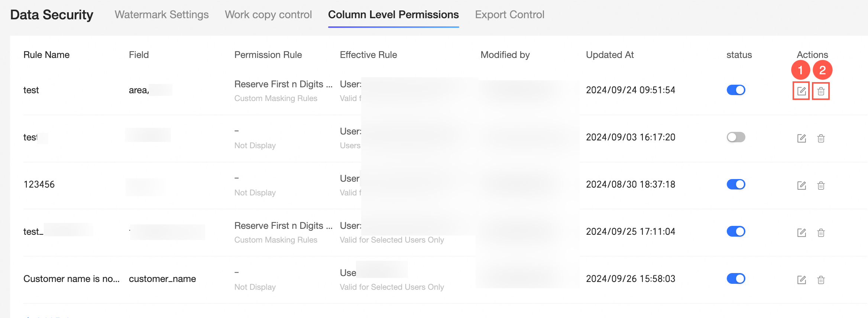Delete the 123456 rule
The image size is (868, 318).
pos(821,185)
